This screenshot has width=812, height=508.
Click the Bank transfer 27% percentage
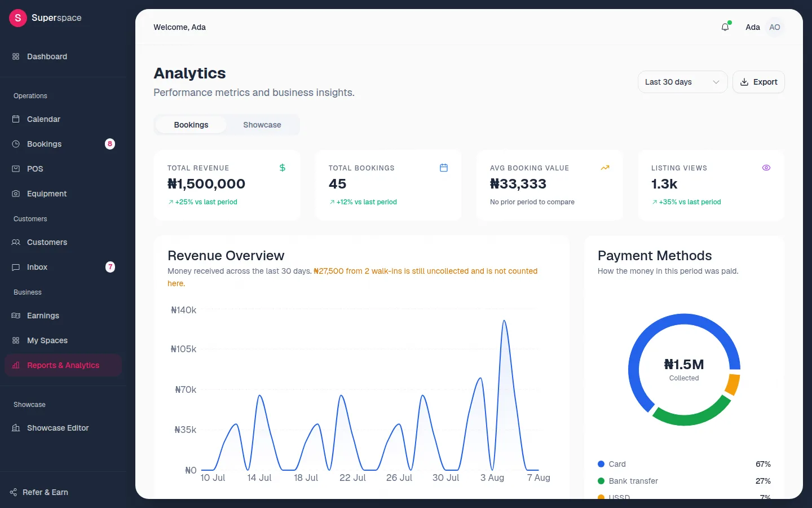[763, 481]
